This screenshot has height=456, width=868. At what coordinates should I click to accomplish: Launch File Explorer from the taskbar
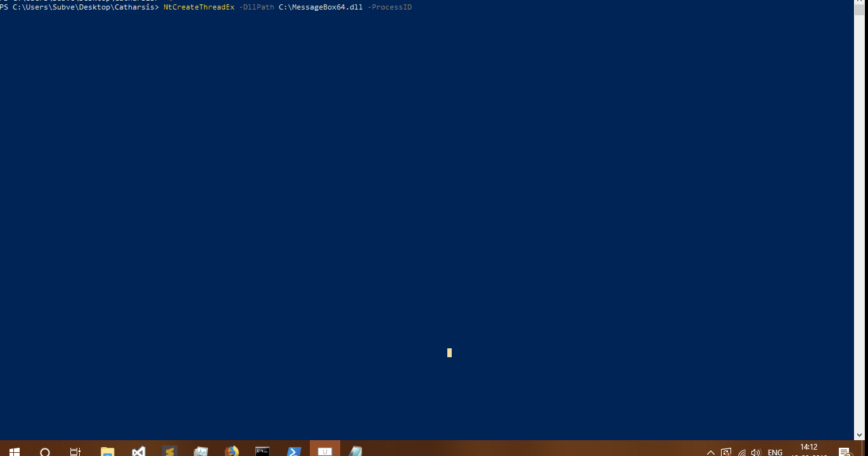(x=108, y=451)
